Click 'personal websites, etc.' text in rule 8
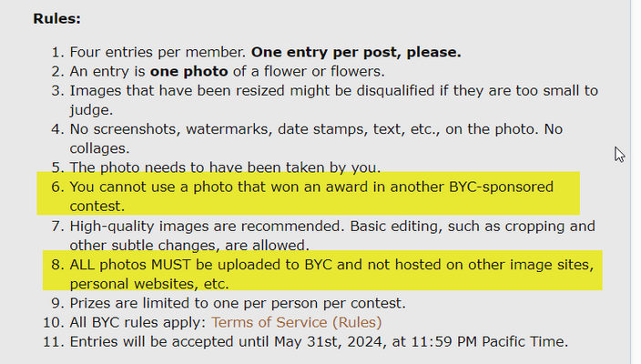 (x=149, y=284)
